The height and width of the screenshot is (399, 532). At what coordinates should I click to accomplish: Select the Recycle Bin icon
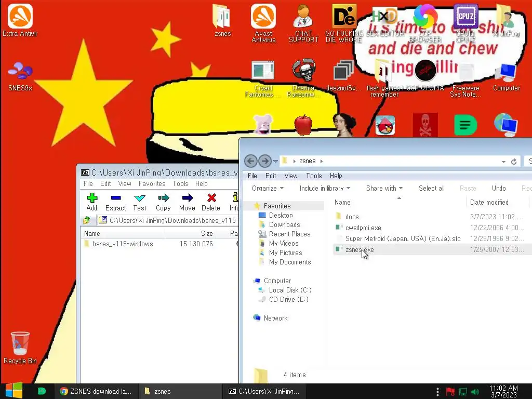(20, 348)
